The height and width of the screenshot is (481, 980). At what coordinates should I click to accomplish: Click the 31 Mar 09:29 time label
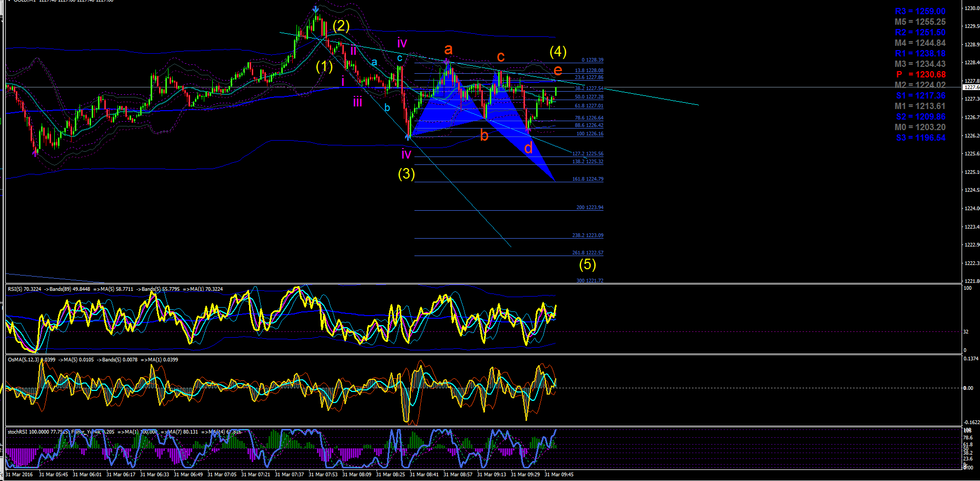pyautogui.click(x=525, y=475)
